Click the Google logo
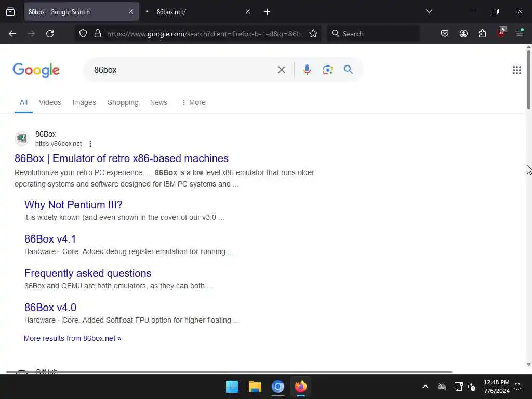 [36, 70]
